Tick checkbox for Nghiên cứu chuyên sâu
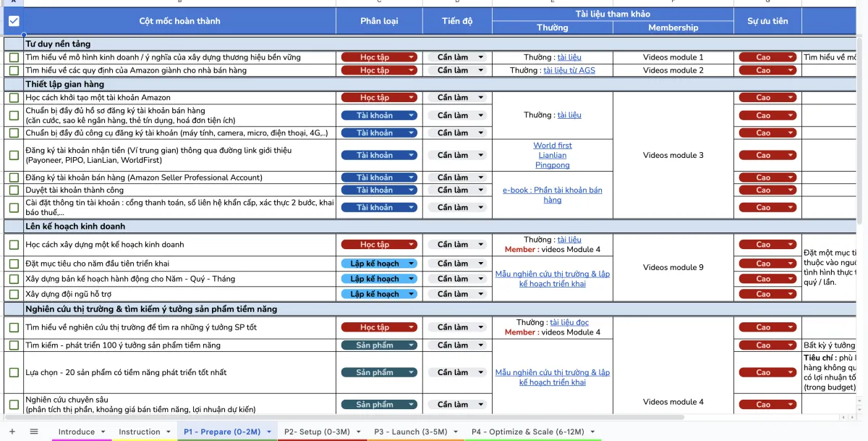This screenshot has height=441, width=868. click(x=14, y=404)
